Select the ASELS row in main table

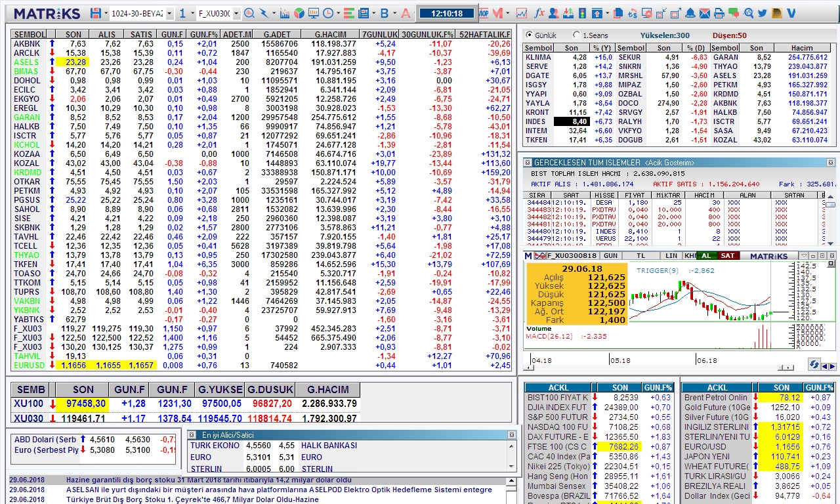tap(261, 62)
